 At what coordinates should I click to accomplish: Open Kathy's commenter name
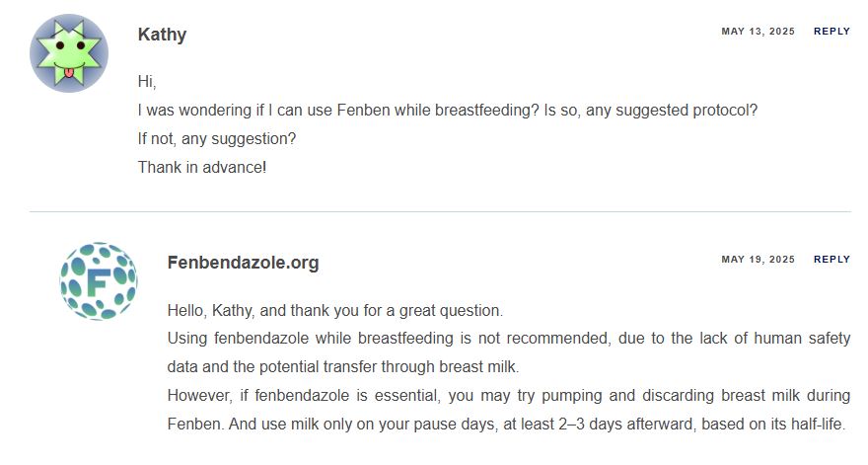[x=162, y=35]
